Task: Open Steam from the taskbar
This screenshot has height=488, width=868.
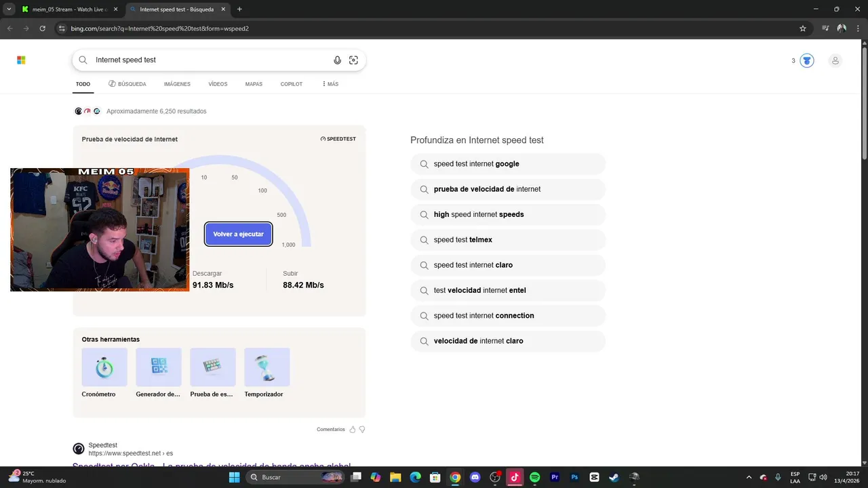Action: tap(614, 477)
